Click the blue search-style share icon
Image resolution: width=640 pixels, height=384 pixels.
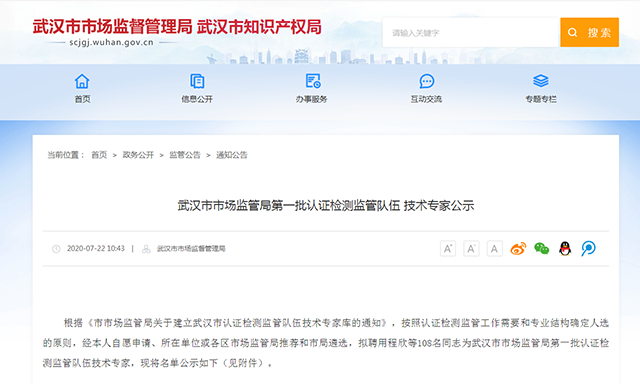pyautogui.click(x=588, y=249)
